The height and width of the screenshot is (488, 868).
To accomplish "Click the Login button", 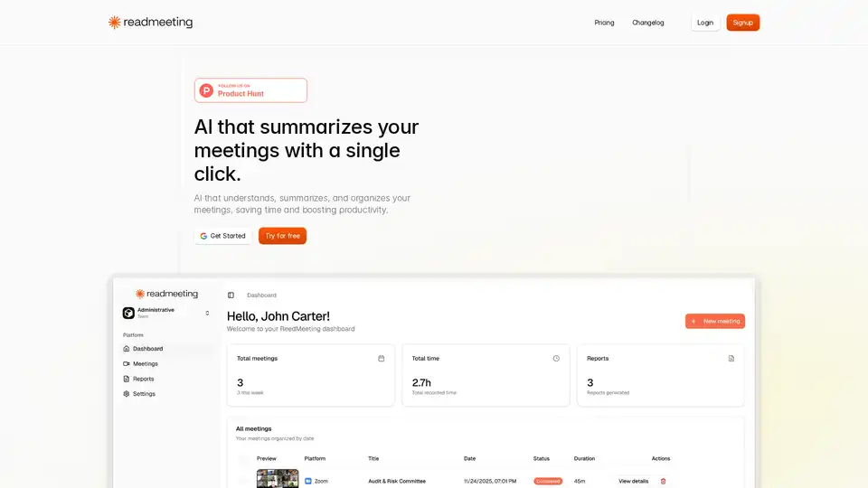I will click(705, 23).
